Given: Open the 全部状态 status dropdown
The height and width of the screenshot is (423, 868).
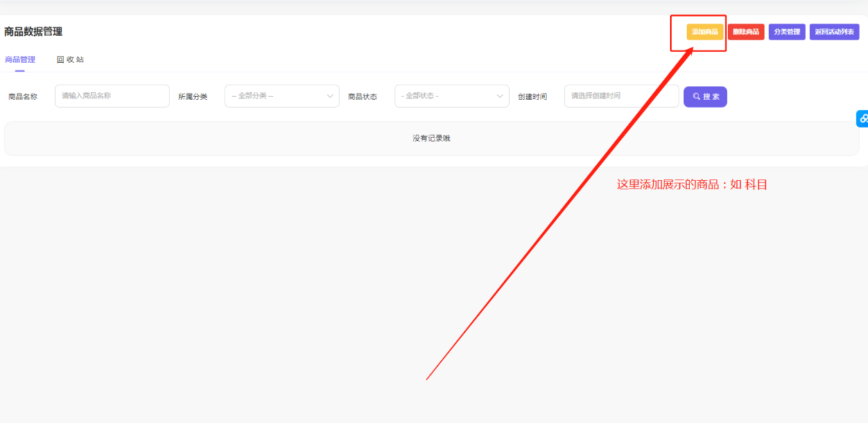Looking at the screenshot, I should tap(451, 96).
